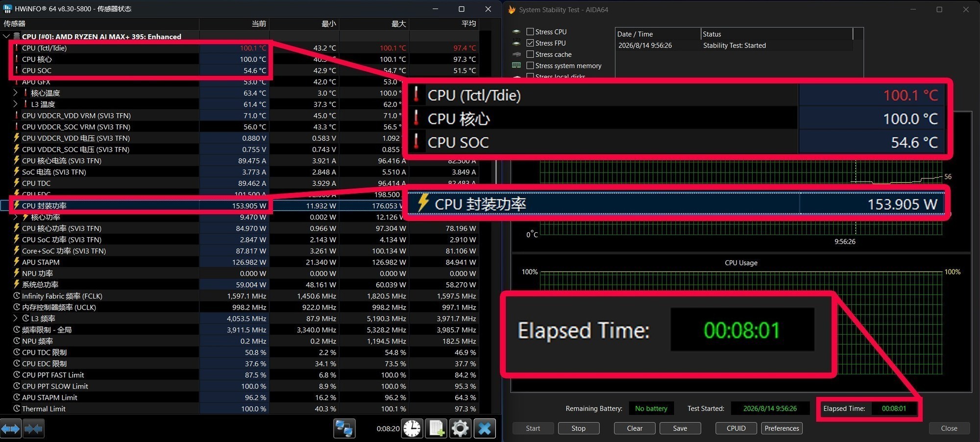This screenshot has height=442, width=980.
Task: Expand the L3 温度 tree row
Action: click(x=16, y=104)
